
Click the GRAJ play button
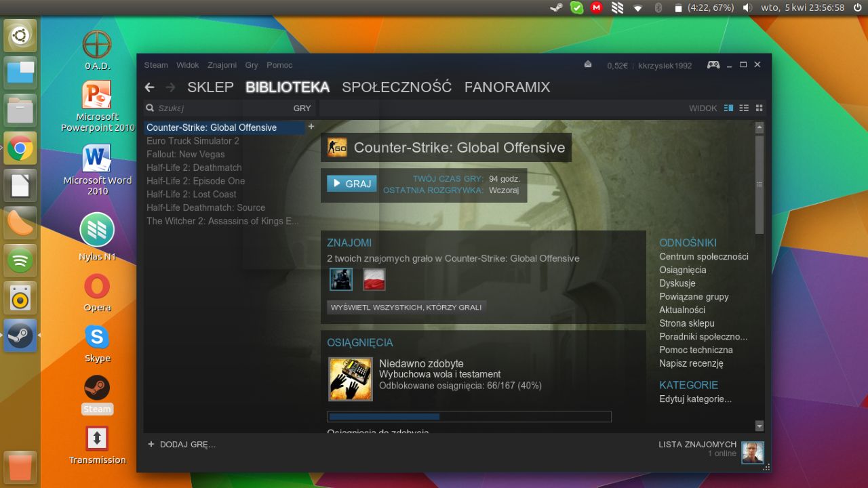click(x=351, y=184)
